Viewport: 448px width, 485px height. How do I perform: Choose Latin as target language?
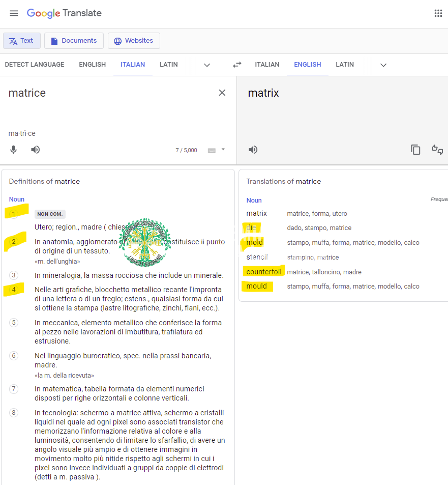click(344, 65)
